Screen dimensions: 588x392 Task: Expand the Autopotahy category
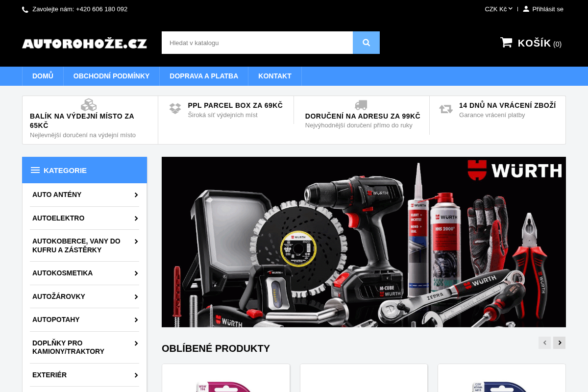[x=136, y=320]
